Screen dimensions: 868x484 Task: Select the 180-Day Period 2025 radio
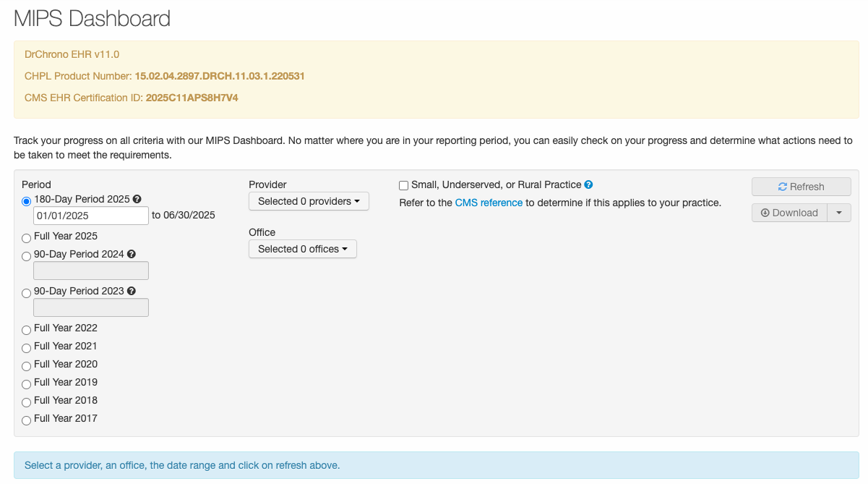click(27, 201)
